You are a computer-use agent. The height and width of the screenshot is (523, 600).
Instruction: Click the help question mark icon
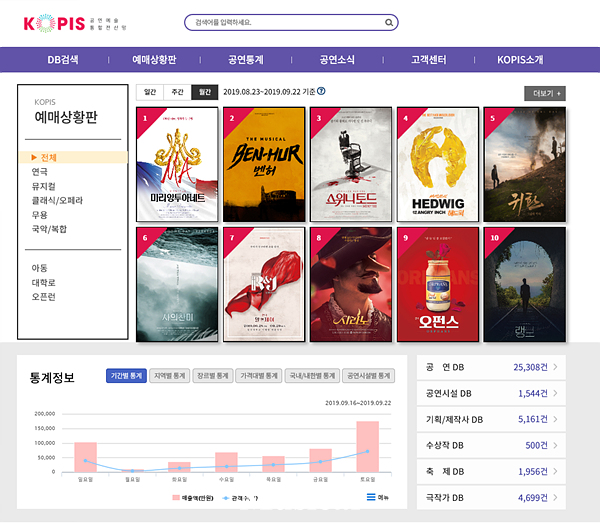321,91
